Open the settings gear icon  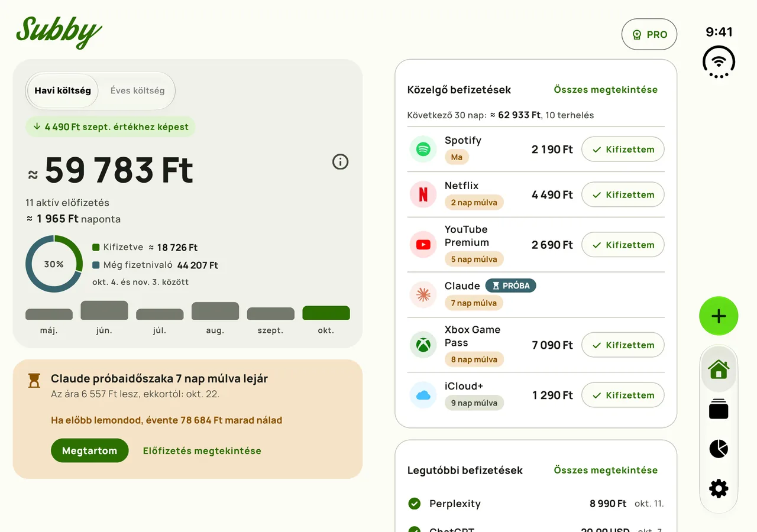[x=719, y=488]
